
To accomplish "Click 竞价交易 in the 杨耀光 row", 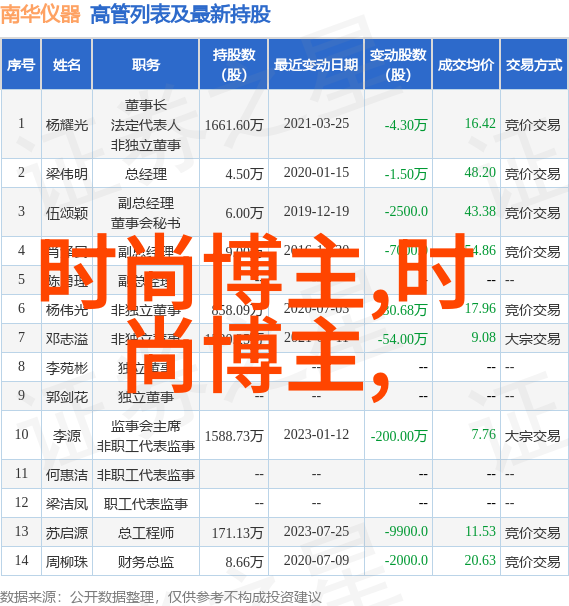I will (532, 125).
